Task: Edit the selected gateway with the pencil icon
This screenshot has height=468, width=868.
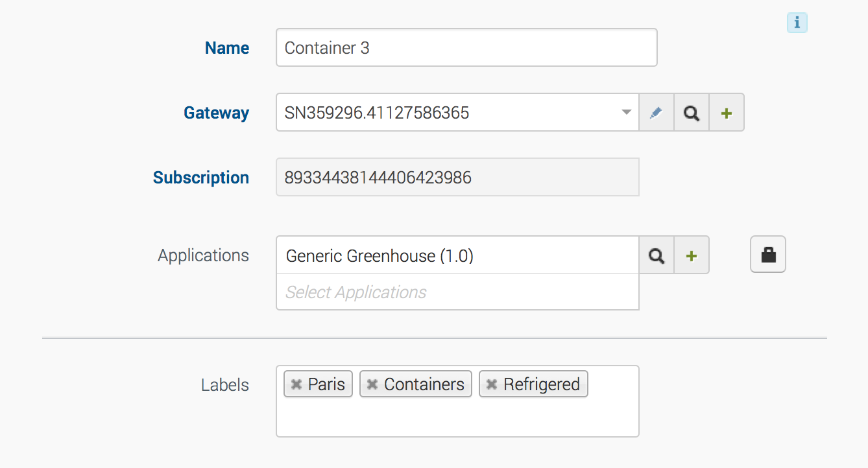Action: pos(656,113)
